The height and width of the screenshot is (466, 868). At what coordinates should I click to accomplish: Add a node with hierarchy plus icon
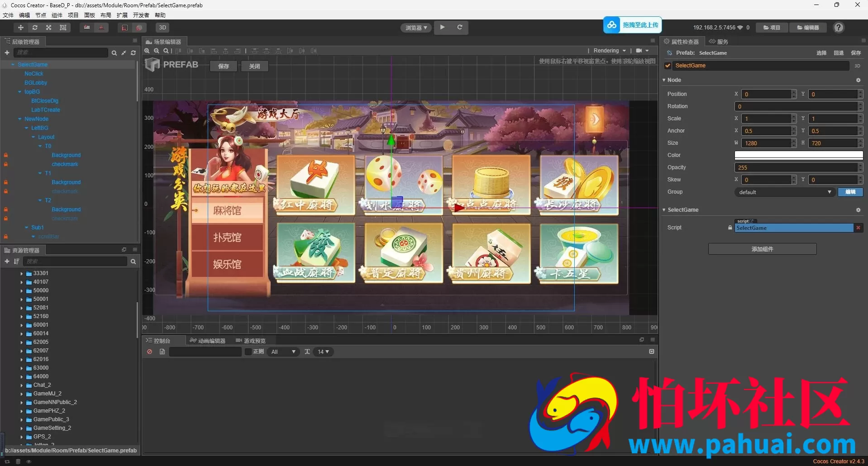pyautogui.click(x=7, y=52)
